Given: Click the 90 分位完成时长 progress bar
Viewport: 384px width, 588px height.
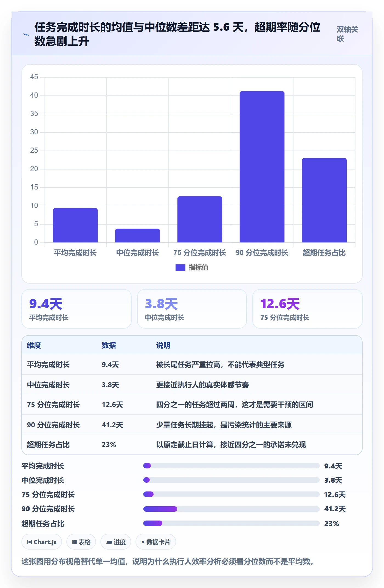Looking at the screenshot, I should 231,509.
